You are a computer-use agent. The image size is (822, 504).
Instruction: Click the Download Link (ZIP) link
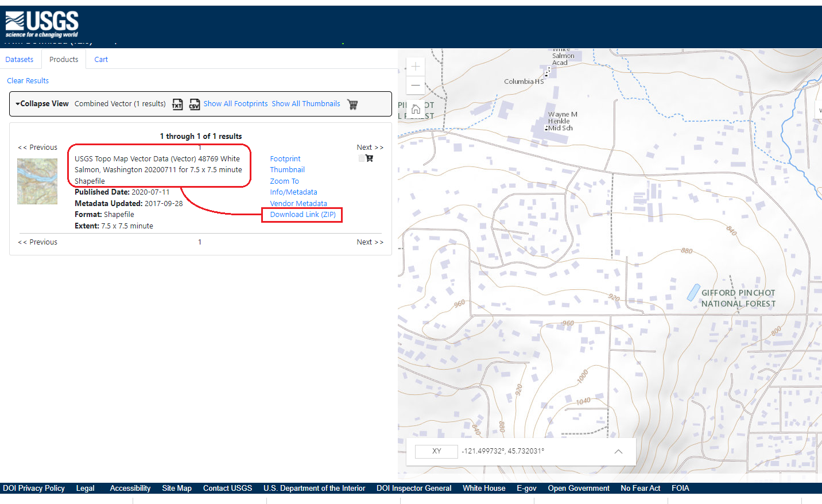[x=302, y=214]
